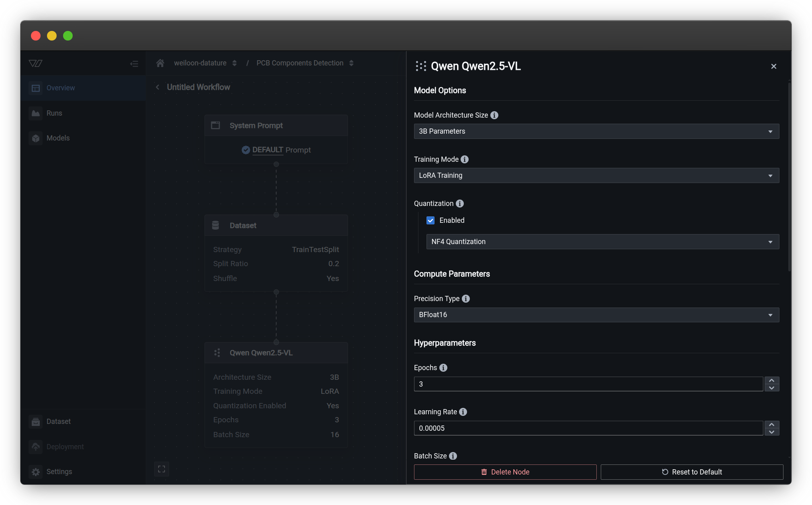This screenshot has height=505, width=812.
Task: Click the fit-to-screen icon on canvas
Action: point(161,469)
